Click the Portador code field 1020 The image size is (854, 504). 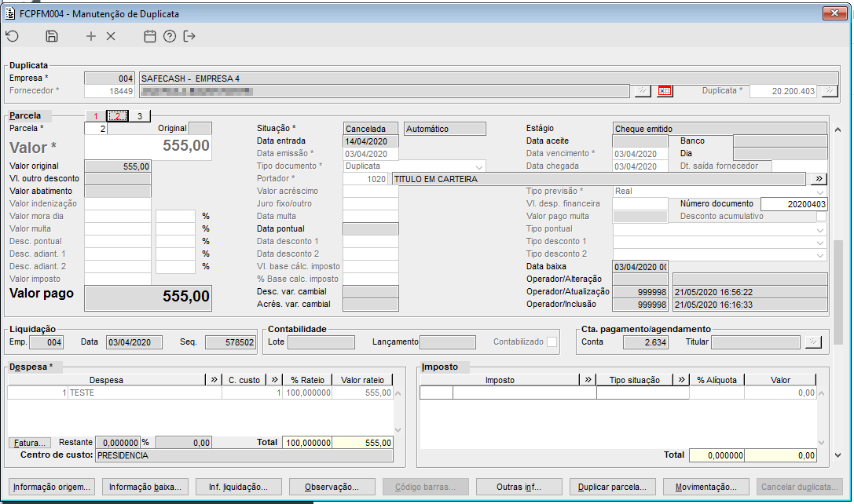365,179
